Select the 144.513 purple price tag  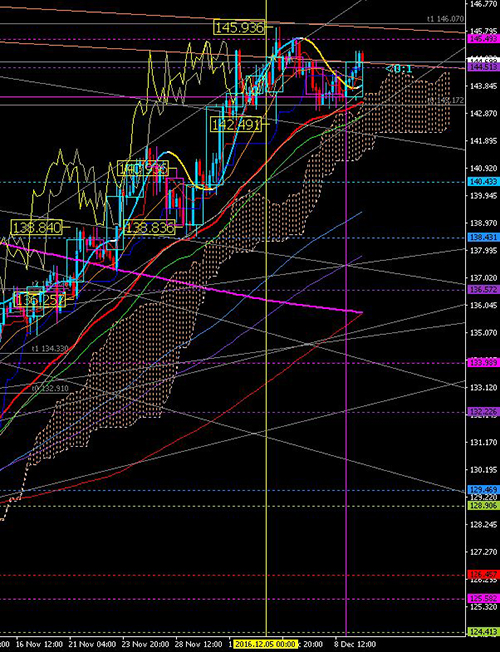480,67
